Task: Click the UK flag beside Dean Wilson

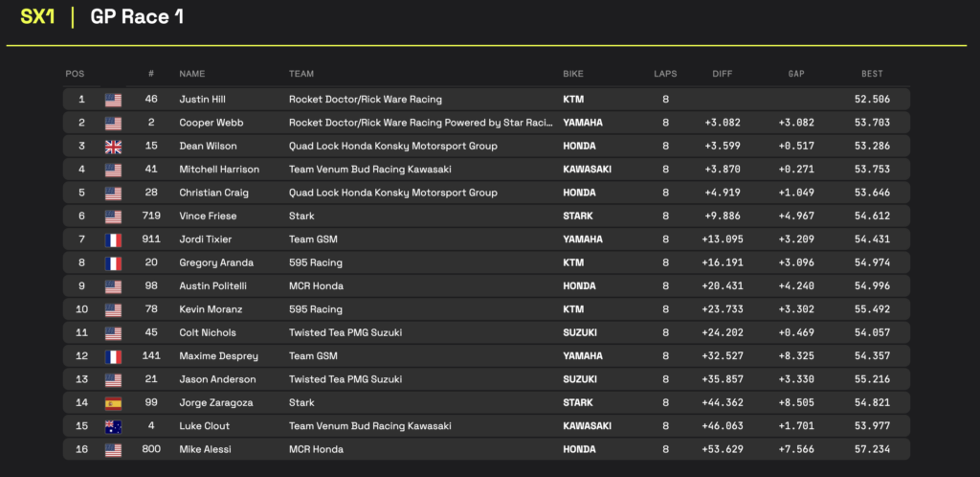Action: (x=113, y=147)
